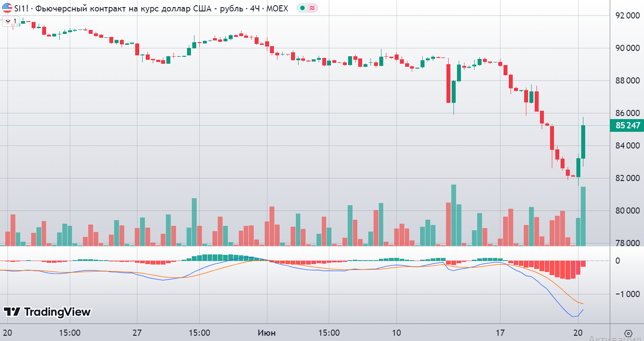Viewport: 644px width, 341px height.
Task: Click the 4Ч timeframe in the title
Action: (254, 8)
